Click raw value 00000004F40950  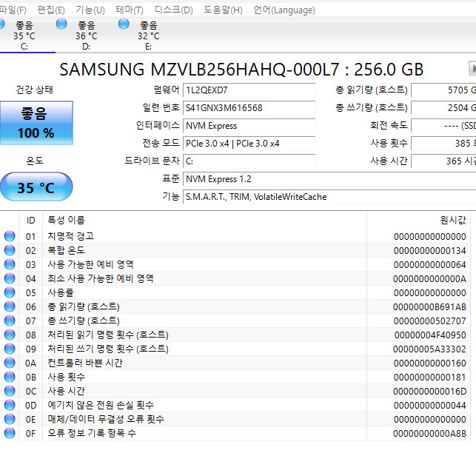430,335
